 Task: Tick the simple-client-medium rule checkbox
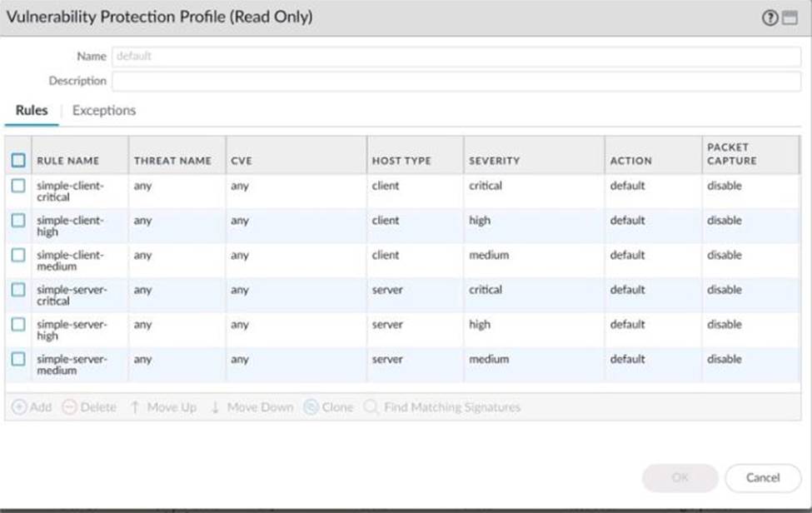[18, 256]
